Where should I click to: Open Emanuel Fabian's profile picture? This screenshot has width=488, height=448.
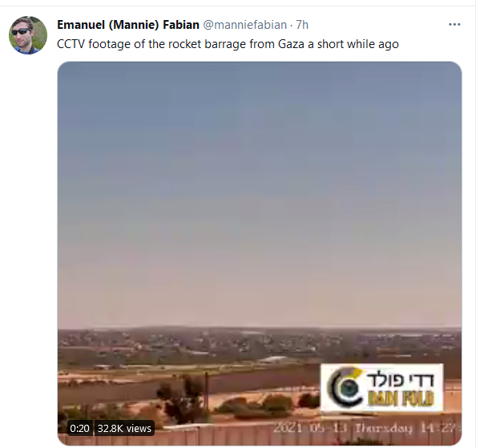click(x=28, y=35)
